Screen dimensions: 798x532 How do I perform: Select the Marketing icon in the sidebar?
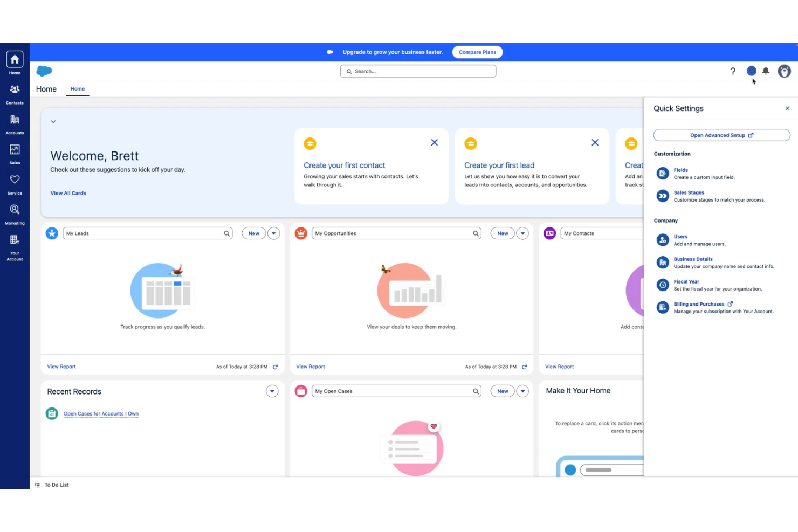14,213
